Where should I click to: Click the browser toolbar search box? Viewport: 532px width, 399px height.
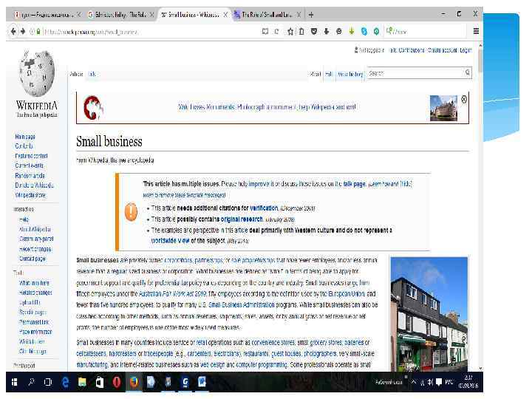pos(426,32)
